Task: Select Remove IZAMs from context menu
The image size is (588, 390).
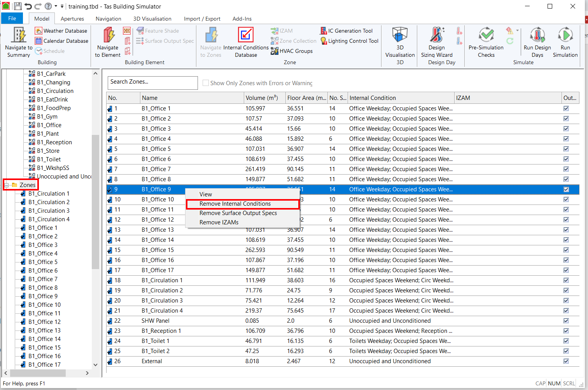Action: point(242,222)
